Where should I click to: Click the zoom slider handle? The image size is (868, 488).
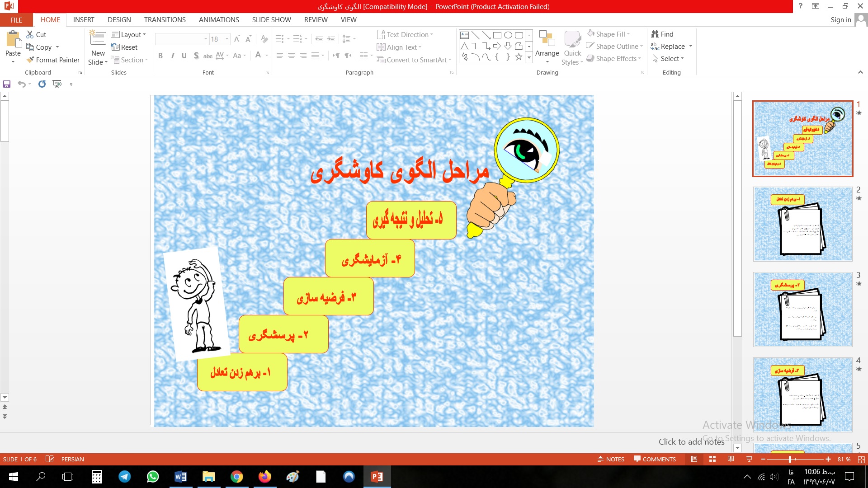click(790, 459)
